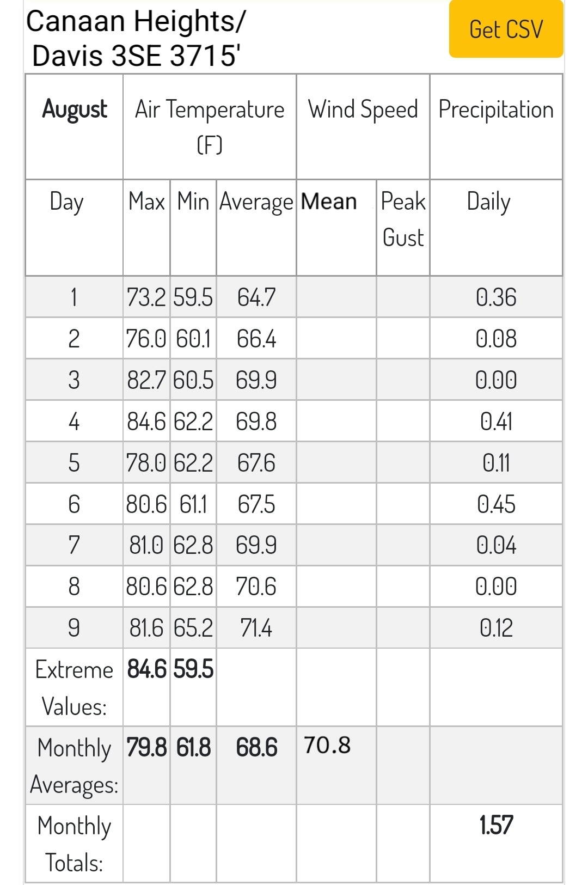Select the Peak Gust subheader
The width and height of the screenshot is (588, 885).
pos(403,219)
